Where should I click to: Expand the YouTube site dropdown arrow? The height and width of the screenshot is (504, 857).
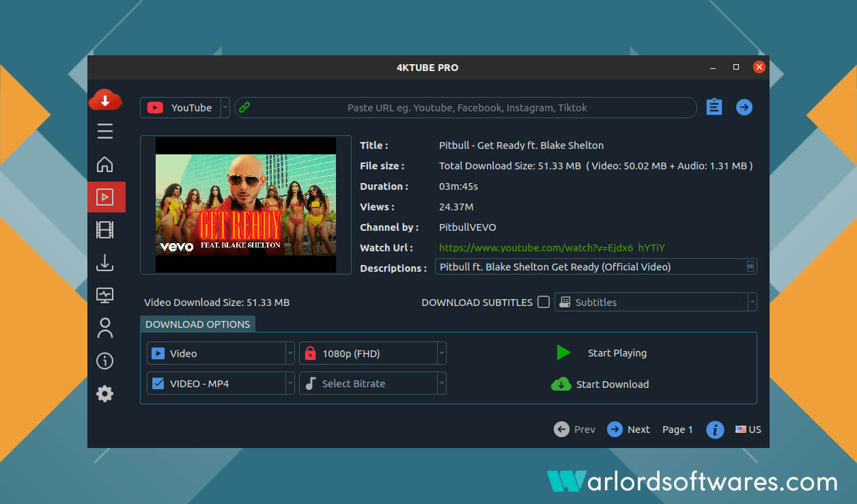point(225,107)
